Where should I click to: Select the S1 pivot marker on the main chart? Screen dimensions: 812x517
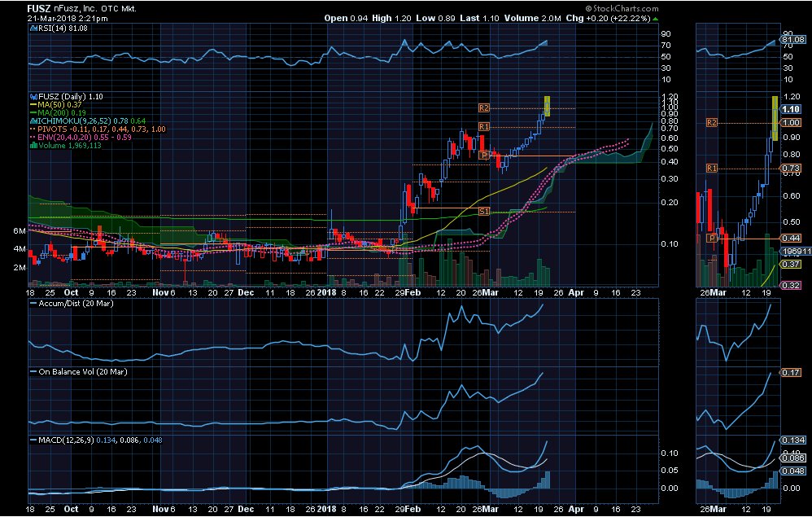(483, 212)
